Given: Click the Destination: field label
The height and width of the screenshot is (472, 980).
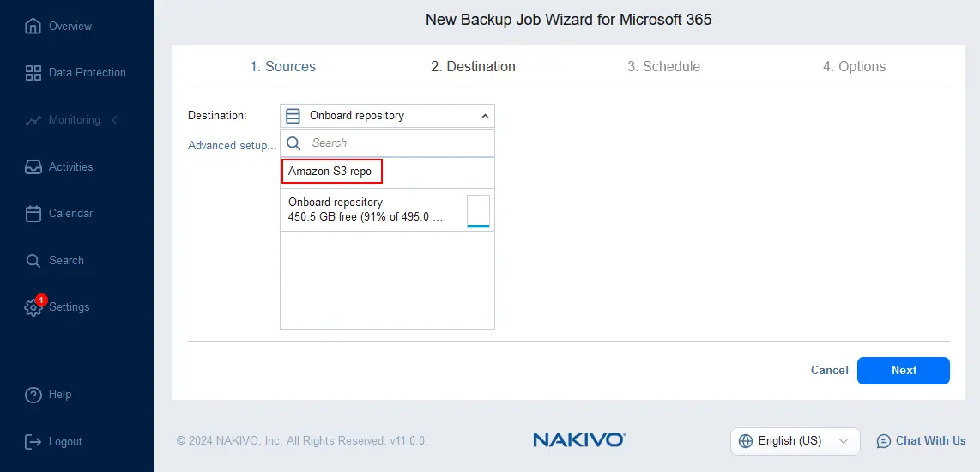Looking at the screenshot, I should (x=217, y=115).
